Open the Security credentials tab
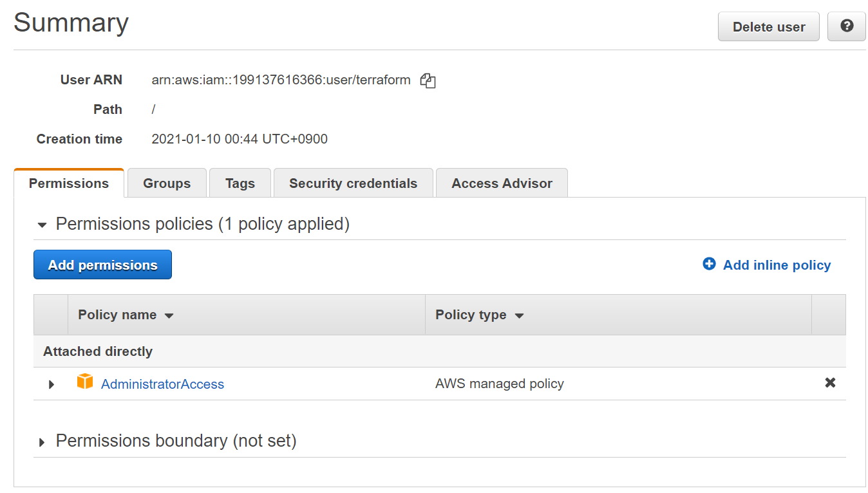 [353, 183]
